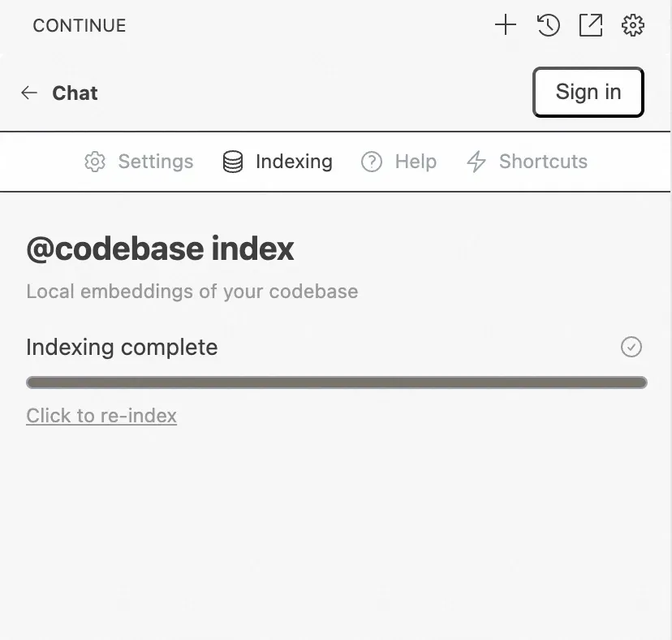This screenshot has height=640, width=672.
Task: Open Continue in a new window icon
Action: click(x=591, y=25)
